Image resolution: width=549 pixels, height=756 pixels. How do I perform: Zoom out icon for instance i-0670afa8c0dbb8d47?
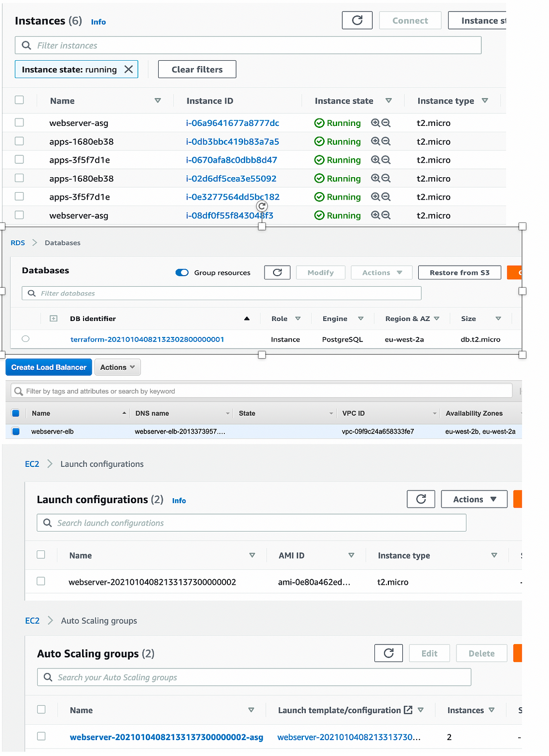386,160
